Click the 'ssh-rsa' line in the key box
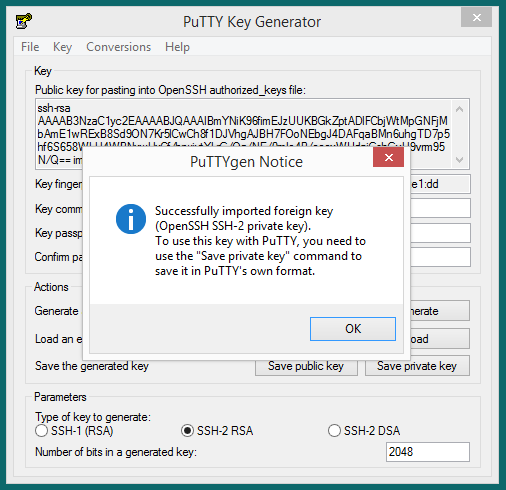 click(x=54, y=108)
